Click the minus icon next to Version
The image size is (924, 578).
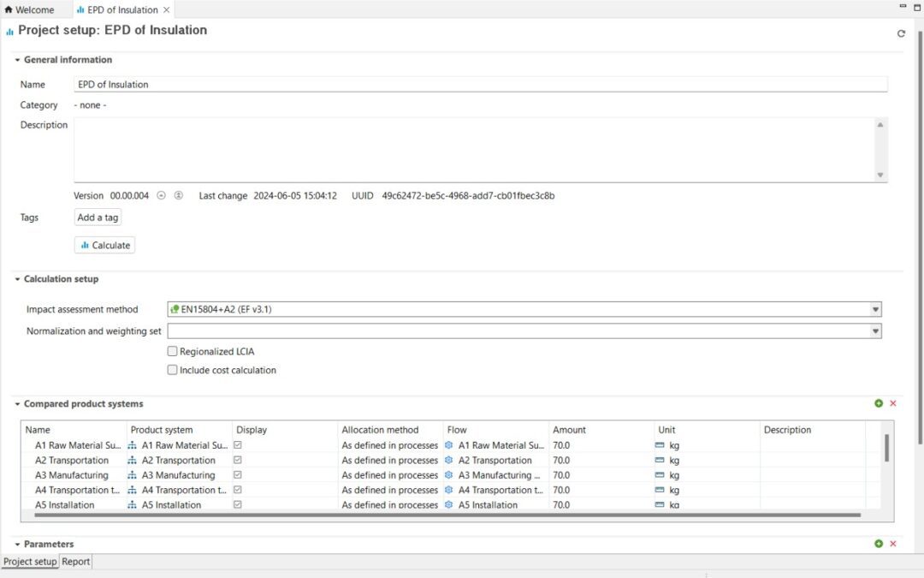pyautogui.click(x=161, y=195)
